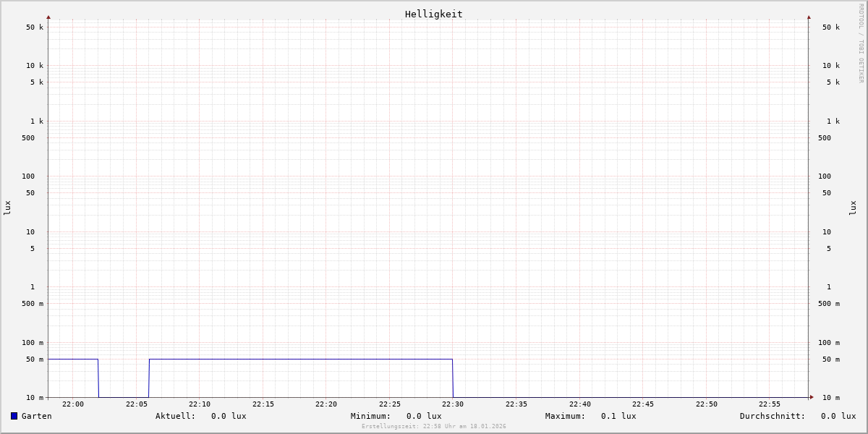Click the 22:40 time axis label
Viewport: 868px width, 434px height.
click(x=580, y=404)
